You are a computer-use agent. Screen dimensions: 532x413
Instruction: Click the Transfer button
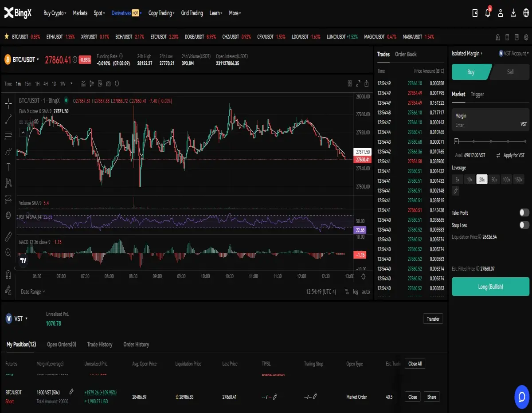(433, 319)
